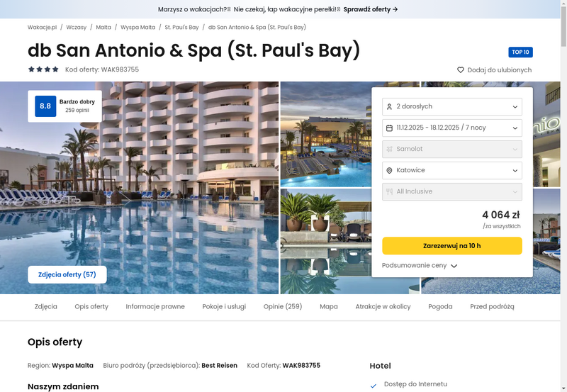
Task: Go to the Mapa tab
Action: click(329, 307)
